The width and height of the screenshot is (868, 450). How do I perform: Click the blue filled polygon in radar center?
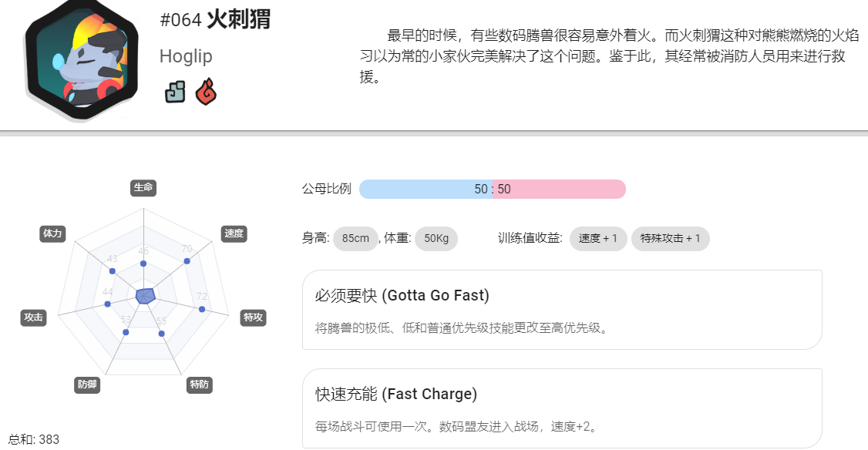(145, 296)
